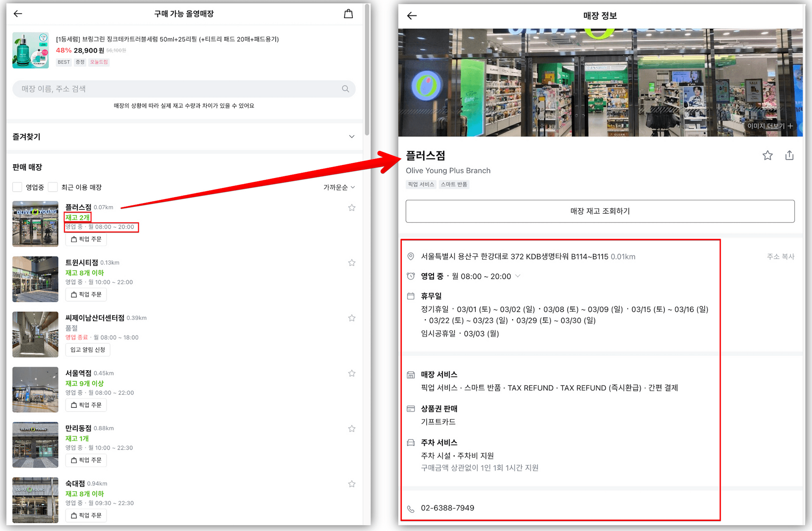
Task: Open the 트윈시티점 store thumbnail
Action: (x=35, y=279)
